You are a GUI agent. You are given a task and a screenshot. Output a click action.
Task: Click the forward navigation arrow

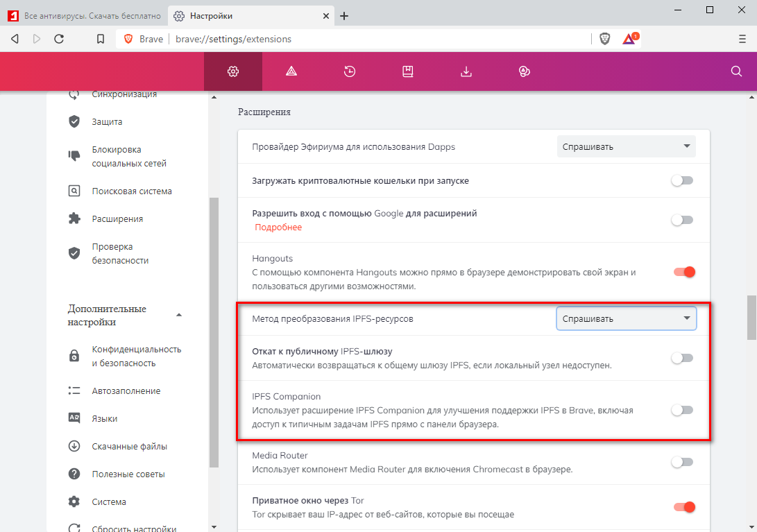[x=37, y=39]
